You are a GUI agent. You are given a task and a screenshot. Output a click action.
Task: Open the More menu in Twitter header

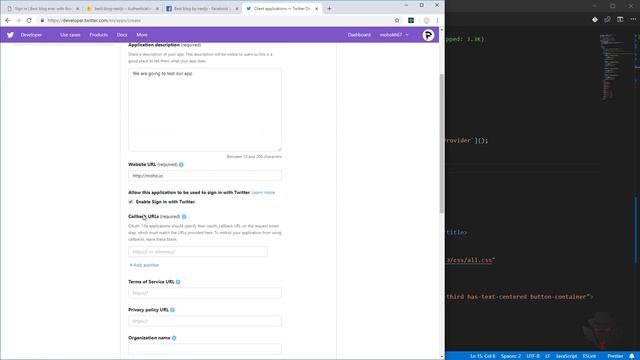tap(142, 35)
